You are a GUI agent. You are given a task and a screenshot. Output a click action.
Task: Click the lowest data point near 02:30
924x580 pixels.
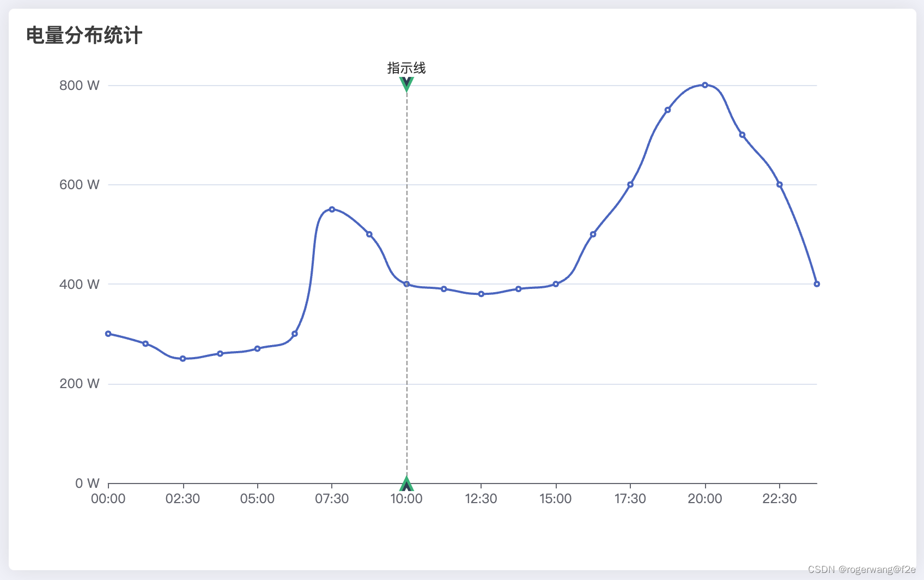[x=183, y=358]
